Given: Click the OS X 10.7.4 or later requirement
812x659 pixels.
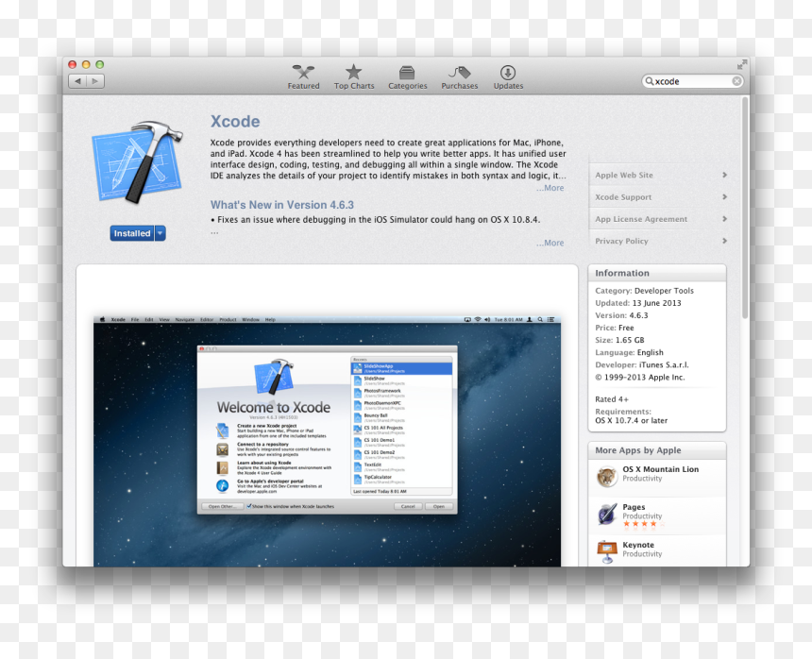Looking at the screenshot, I should [x=632, y=421].
